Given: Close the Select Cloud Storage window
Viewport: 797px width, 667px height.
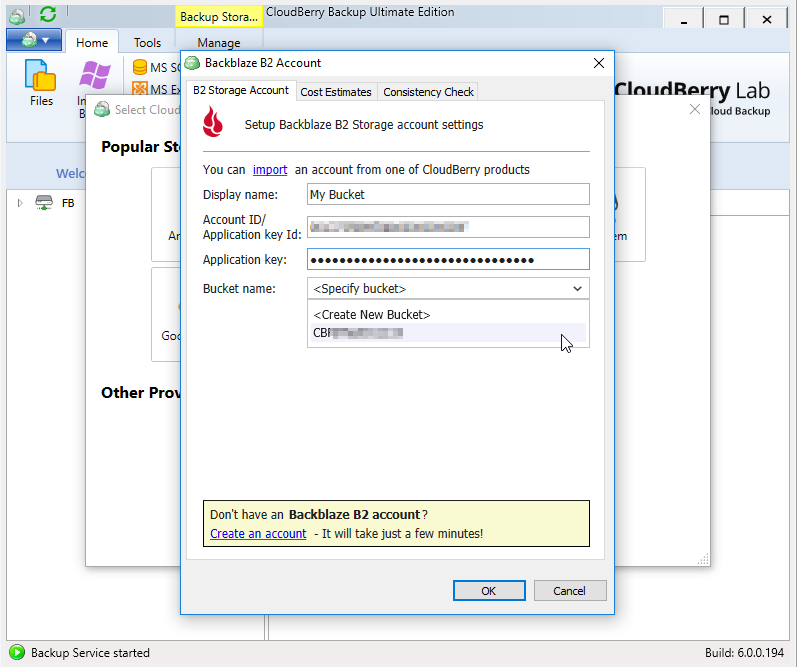Looking at the screenshot, I should click(x=695, y=109).
